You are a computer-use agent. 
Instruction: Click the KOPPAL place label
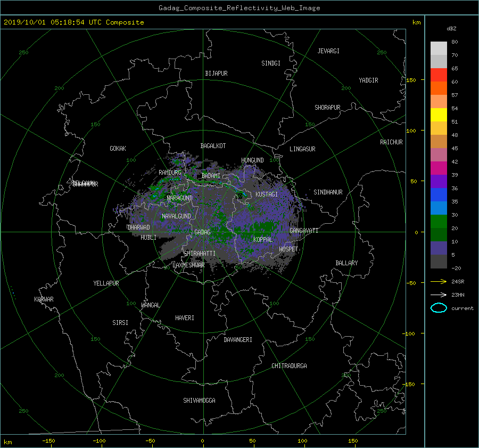[x=263, y=240]
